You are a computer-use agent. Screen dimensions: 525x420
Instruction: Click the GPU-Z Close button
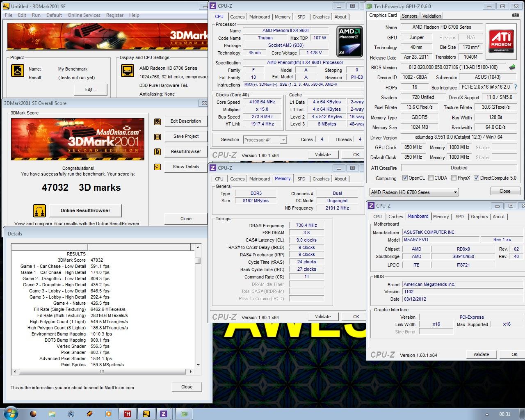click(505, 191)
